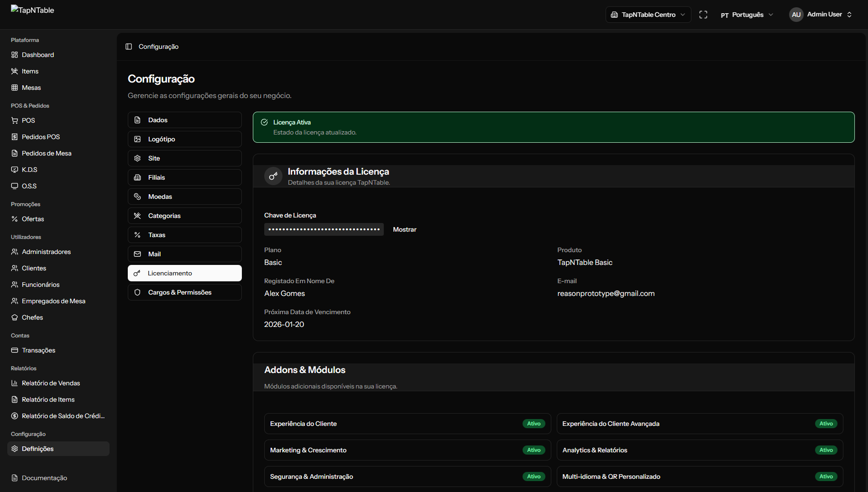Click the POS shopping cart icon

click(x=15, y=120)
